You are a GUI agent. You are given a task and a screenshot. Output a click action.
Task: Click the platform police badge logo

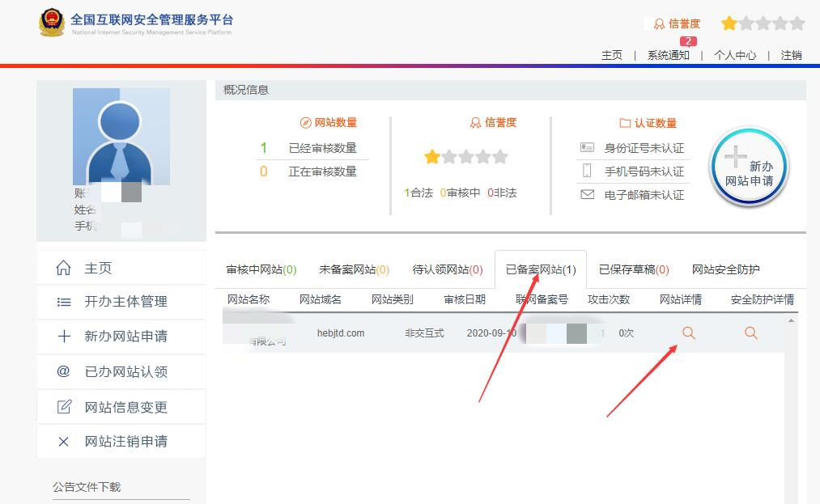(x=52, y=22)
